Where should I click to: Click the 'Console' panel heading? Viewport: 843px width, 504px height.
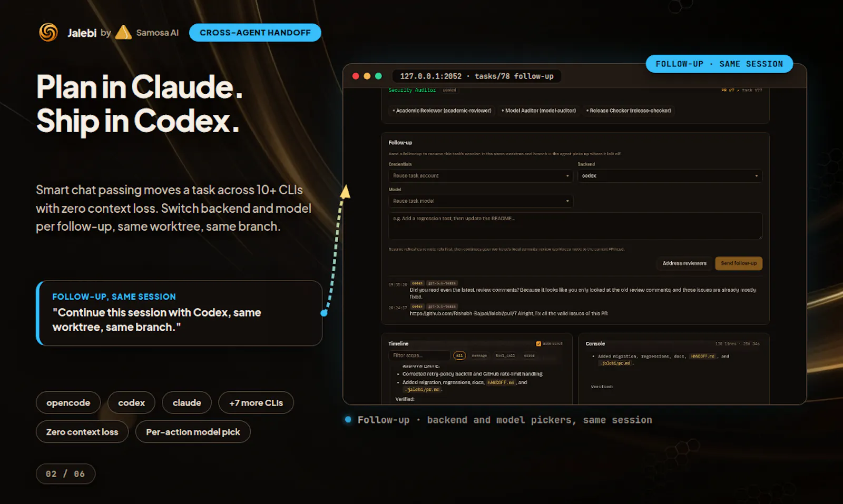tap(595, 344)
